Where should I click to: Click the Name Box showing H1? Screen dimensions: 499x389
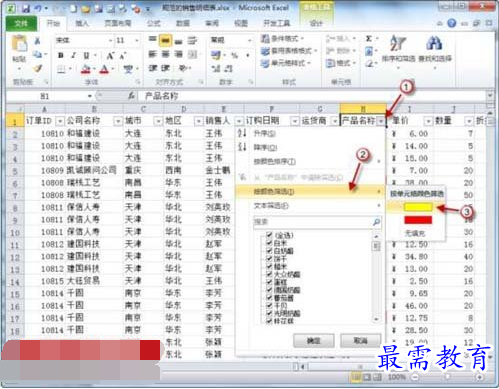coord(50,96)
